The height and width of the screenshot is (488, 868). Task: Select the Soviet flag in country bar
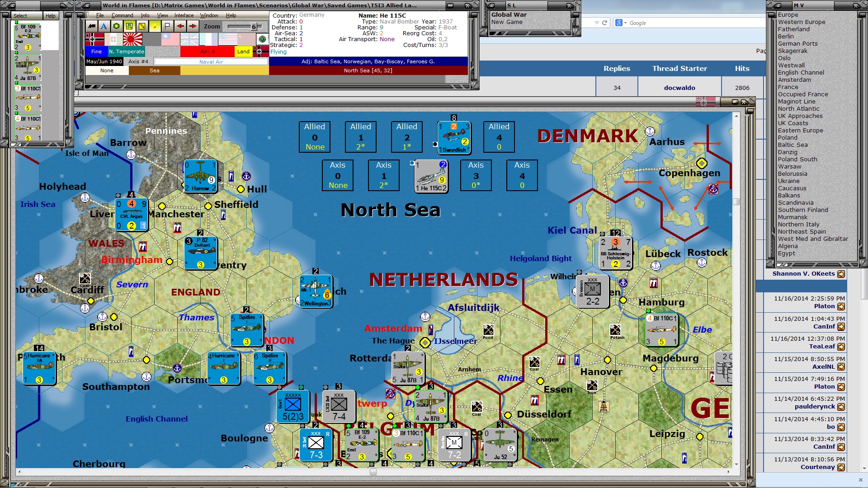click(x=246, y=39)
